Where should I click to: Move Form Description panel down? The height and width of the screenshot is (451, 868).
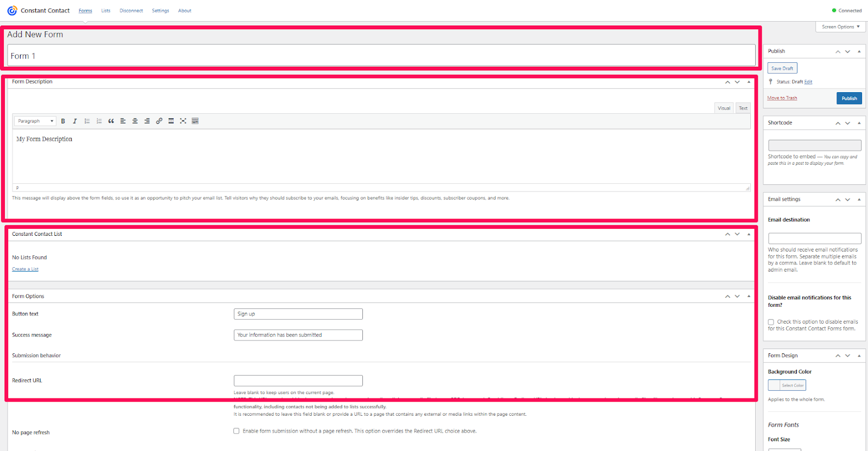click(x=737, y=82)
